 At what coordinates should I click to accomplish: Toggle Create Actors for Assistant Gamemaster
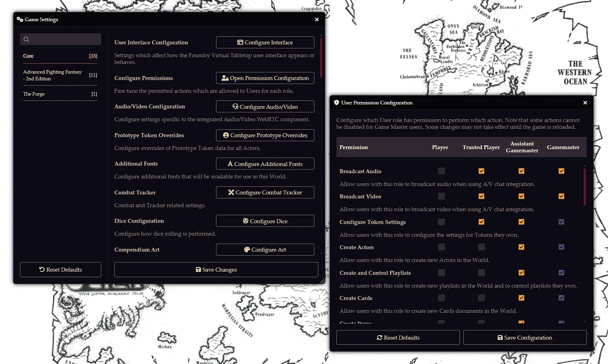point(521,247)
